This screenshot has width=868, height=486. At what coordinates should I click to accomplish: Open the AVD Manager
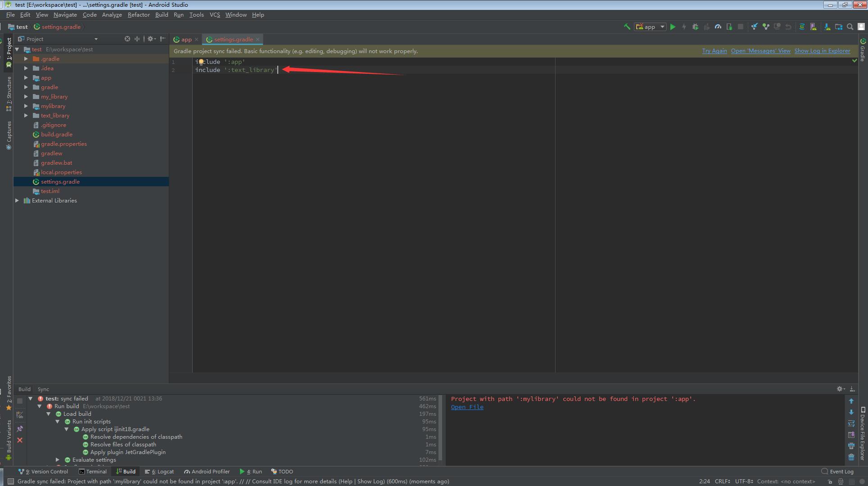point(814,27)
